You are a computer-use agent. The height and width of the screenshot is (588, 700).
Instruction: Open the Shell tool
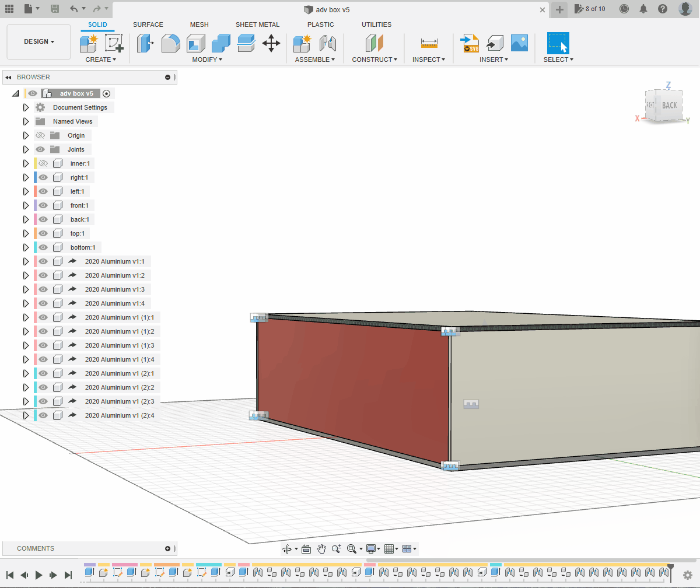(x=195, y=43)
